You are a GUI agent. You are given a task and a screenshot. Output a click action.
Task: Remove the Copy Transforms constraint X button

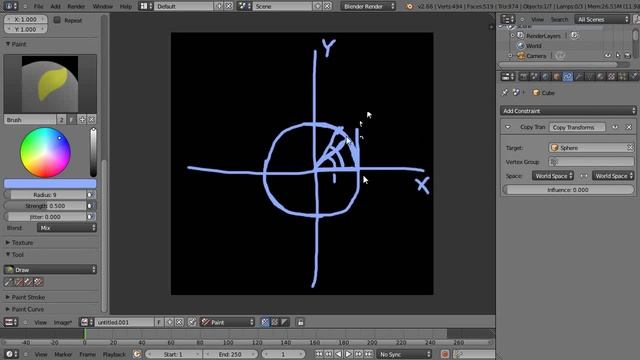(x=629, y=127)
